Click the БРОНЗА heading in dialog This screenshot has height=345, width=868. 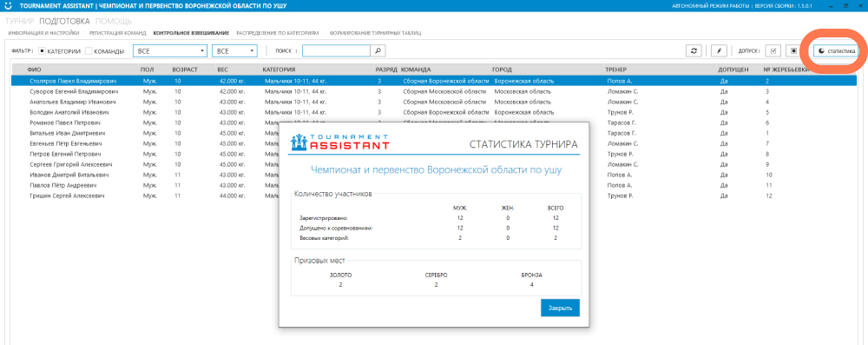(x=531, y=275)
